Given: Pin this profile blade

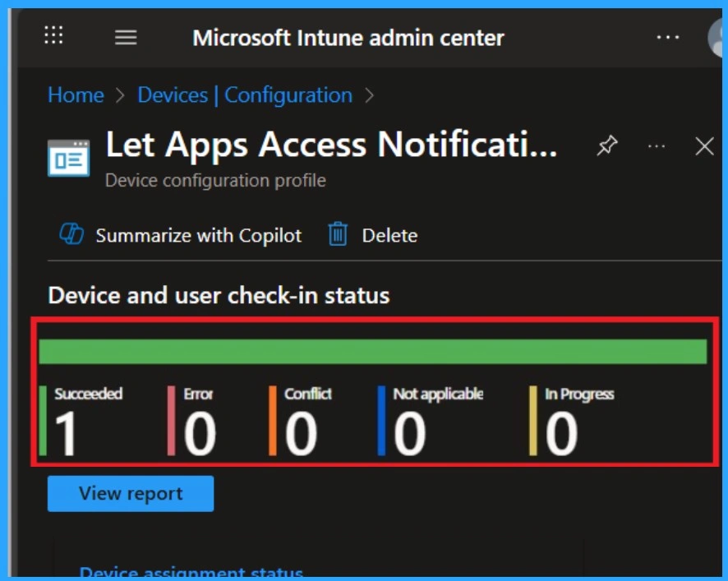Looking at the screenshot, I should 606,146.
